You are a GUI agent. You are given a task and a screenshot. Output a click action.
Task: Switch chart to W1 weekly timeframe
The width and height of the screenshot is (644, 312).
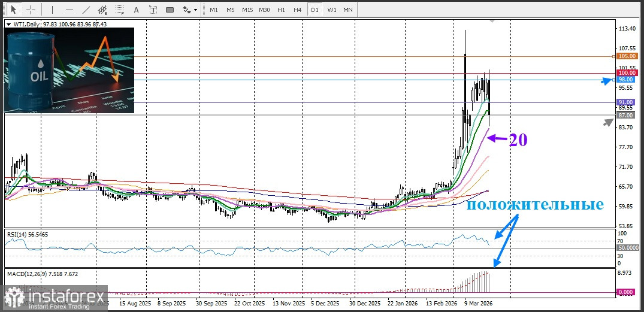[x=331, y=10]
